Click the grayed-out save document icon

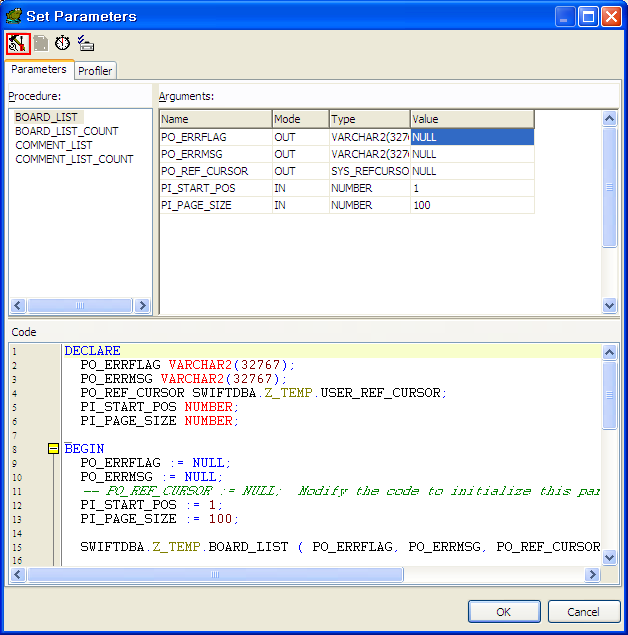click(x=40, y=43)
